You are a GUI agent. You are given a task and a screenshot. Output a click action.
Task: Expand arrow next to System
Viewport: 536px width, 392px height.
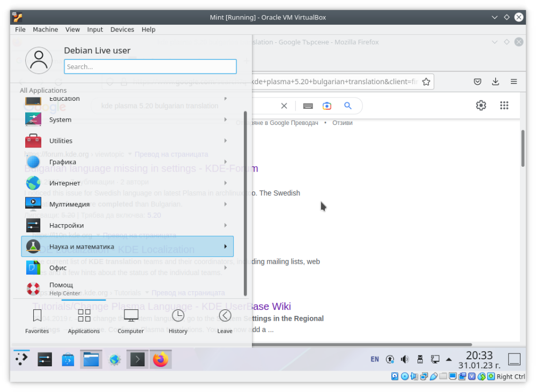(x=225, y=120)
